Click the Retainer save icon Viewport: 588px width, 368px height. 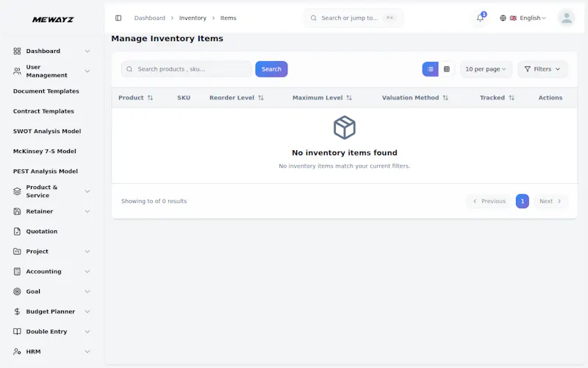[17, 211]
